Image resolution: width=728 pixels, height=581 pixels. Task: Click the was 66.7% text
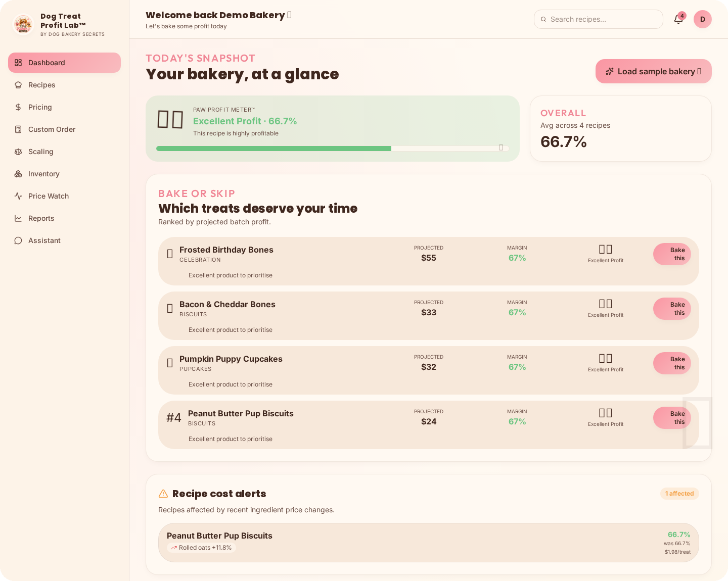click(677, 544)
